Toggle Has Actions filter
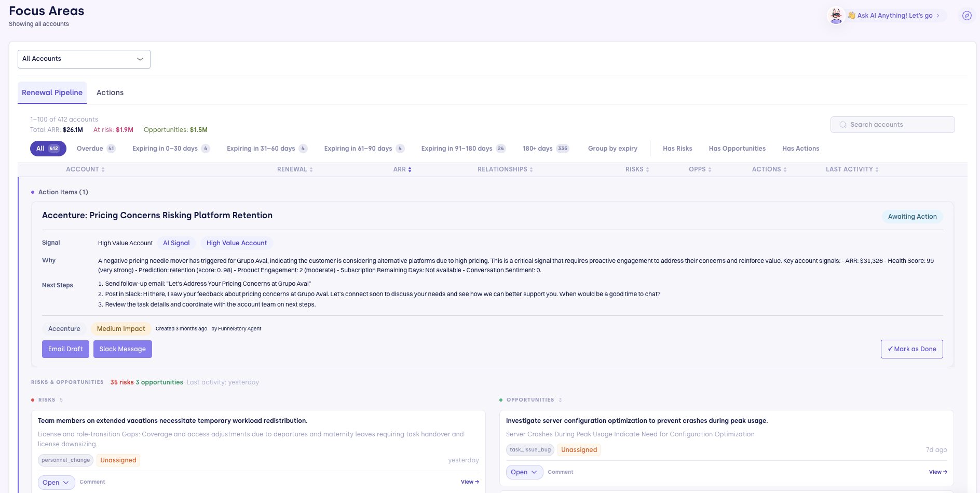This screenshot has height=493, width=980. click(800, 149)
